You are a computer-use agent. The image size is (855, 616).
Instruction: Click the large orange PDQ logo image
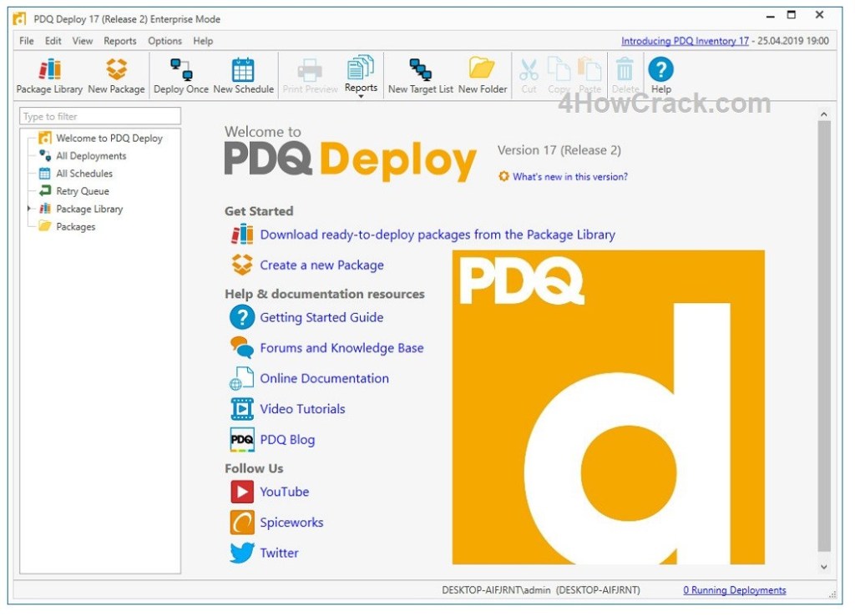point(609,407)
